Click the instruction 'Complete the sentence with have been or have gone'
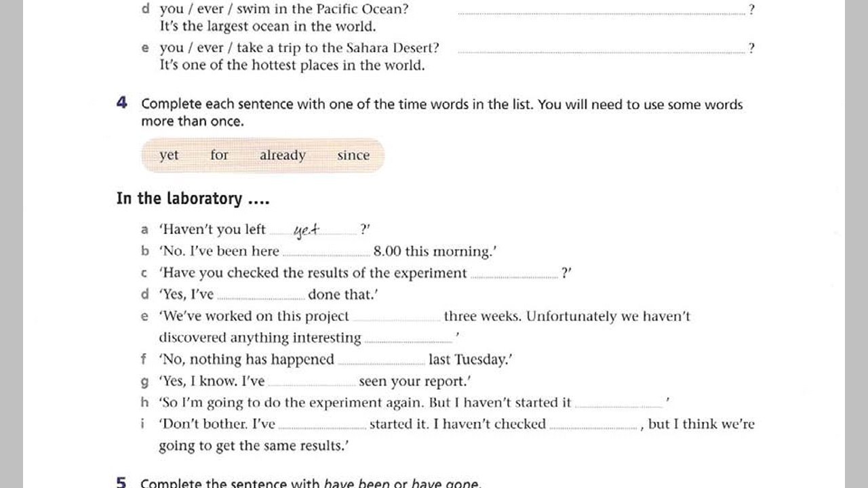 tap(310, 483)
